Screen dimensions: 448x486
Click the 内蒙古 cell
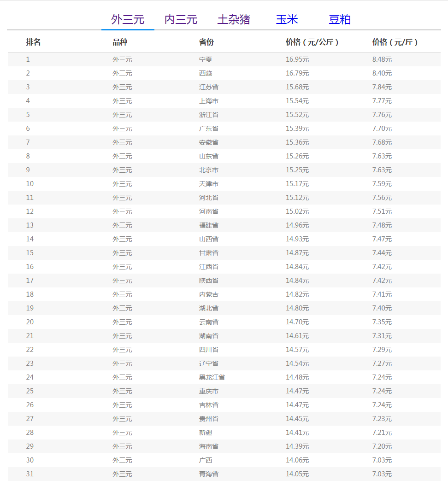209,294
